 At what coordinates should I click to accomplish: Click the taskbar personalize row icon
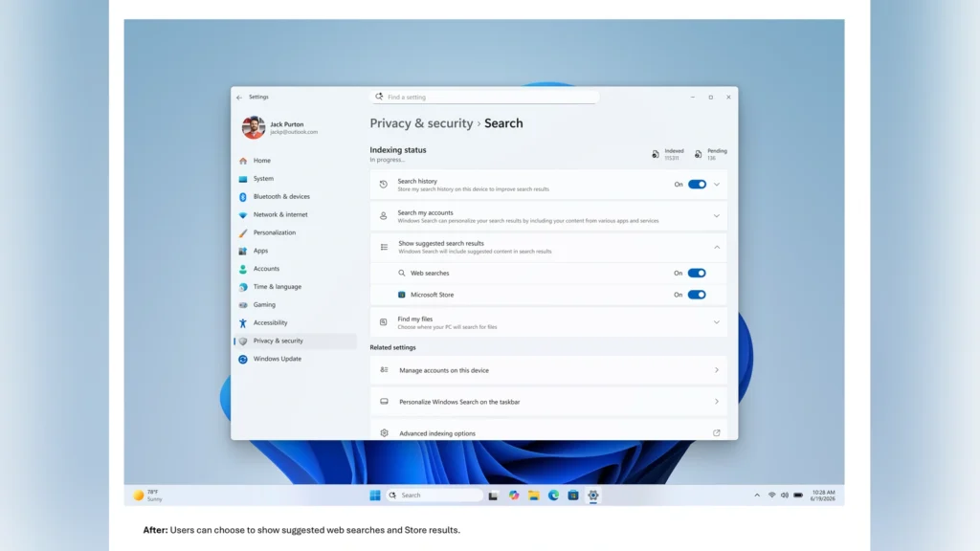pyautogui.click(x=385, y=402)
